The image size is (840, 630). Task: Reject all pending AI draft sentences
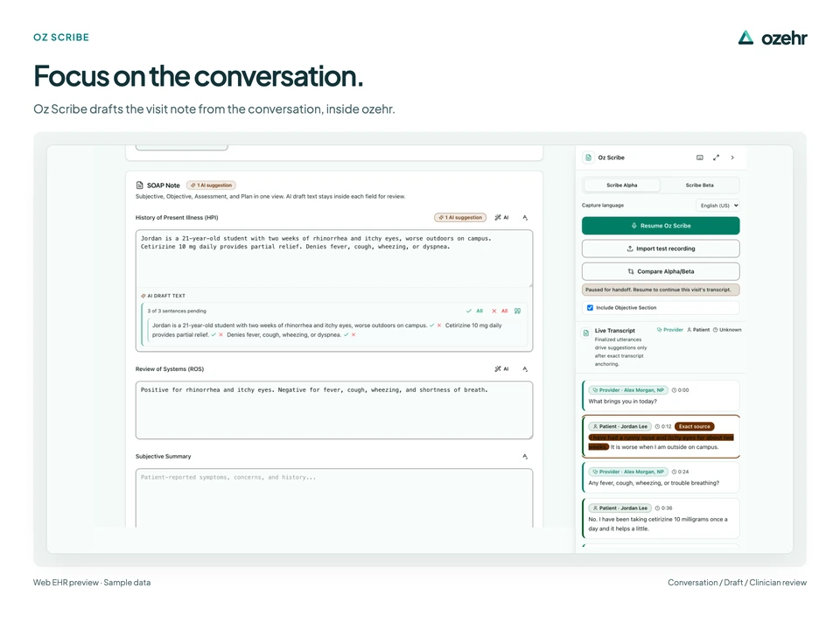(x=500, y=311)
